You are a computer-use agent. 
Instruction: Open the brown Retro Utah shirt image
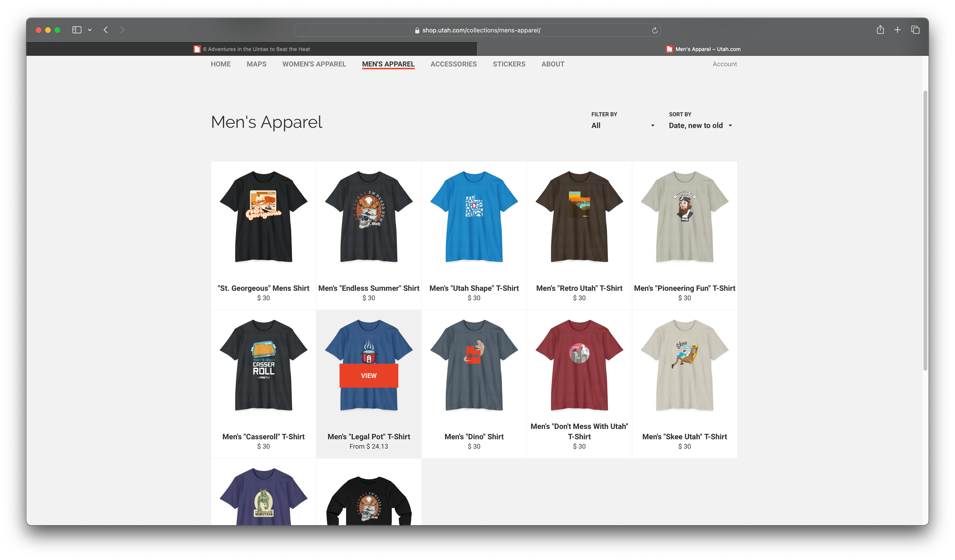[x=579, y=216]
